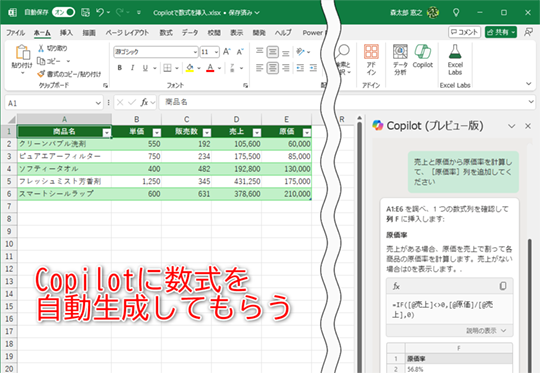Image resolution: width=540 pixels, height=373 pixels.
Task: Collapse the ribbon with the chevron
Action: (x=529, y=84)
